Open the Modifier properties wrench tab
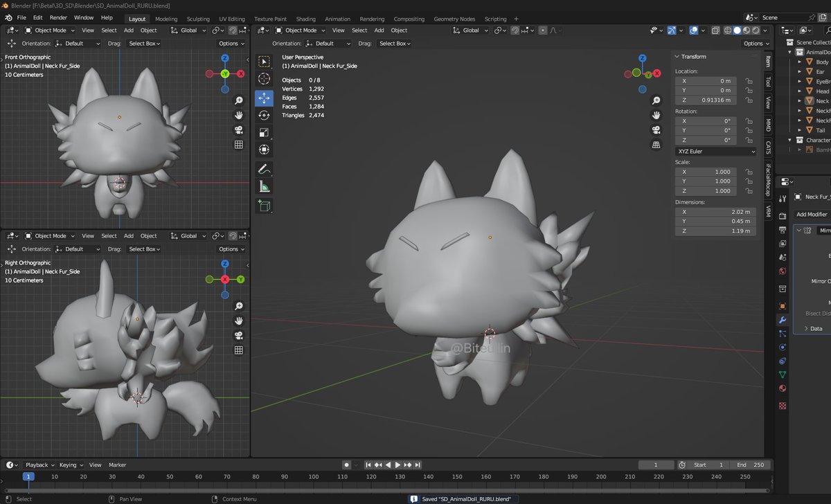Image resolution: width=831 pixels, height=504 pixels. (783, 321)
